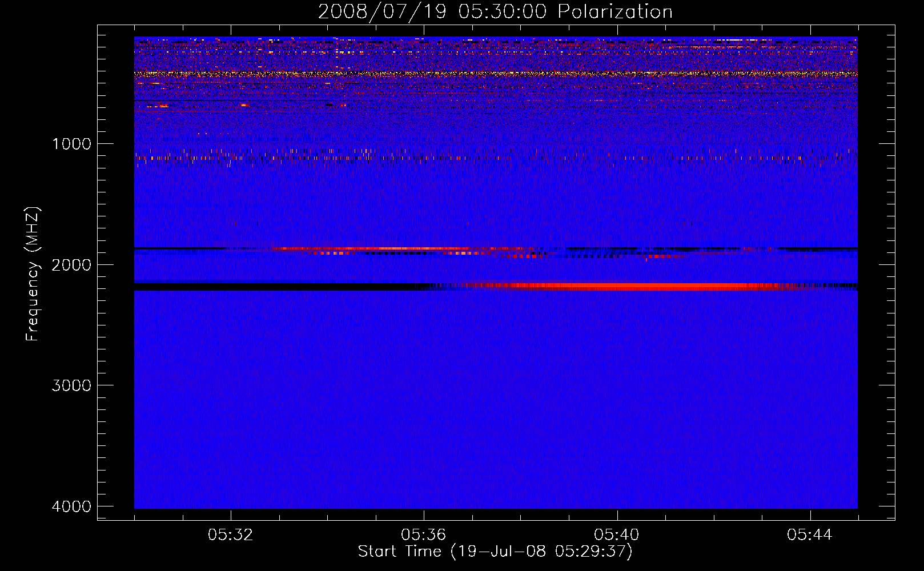This screenshot has width=924, height=571.
Task: Click the 4000 frequency tick label
Action: click(71, 506)
